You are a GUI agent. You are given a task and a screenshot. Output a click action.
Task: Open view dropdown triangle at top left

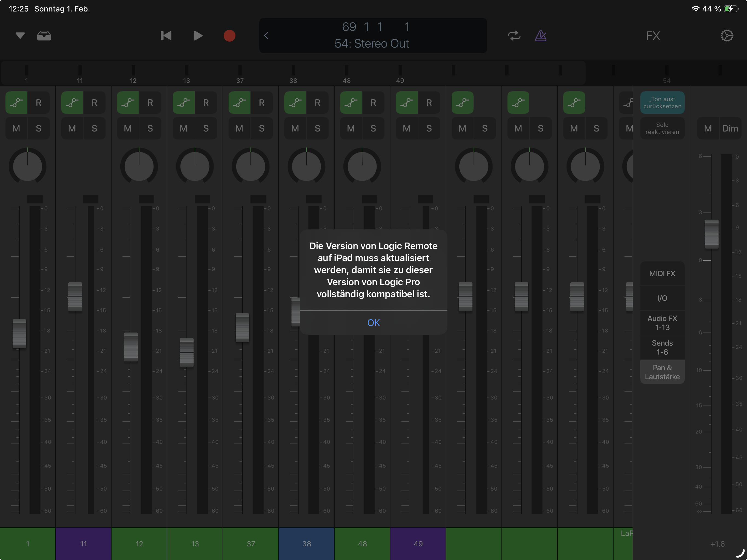click(x=20, y=36)
